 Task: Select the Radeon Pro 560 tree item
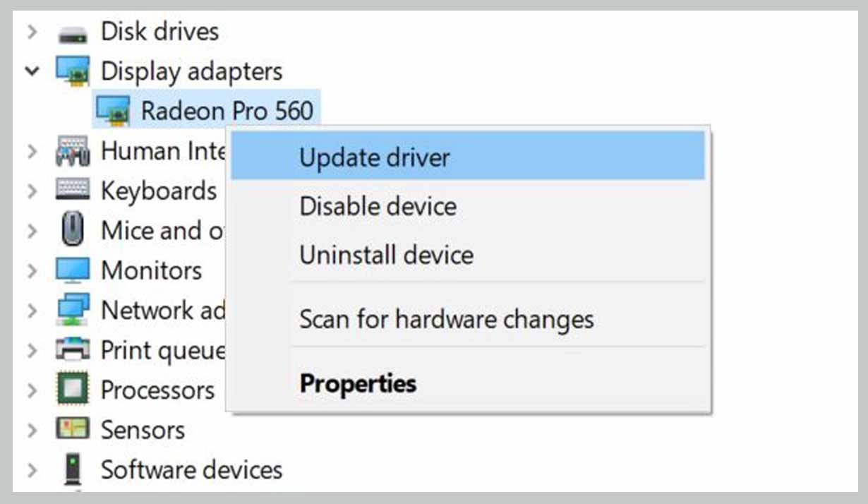[206, 109]
